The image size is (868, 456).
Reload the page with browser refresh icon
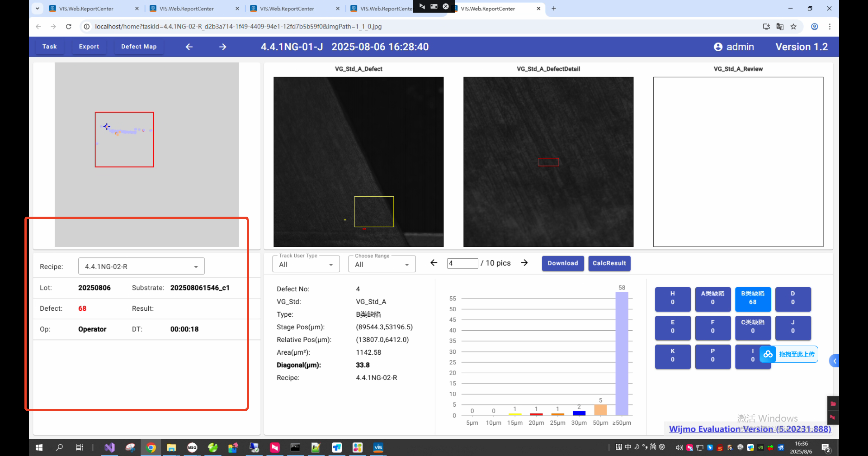click(x=69, y=27)
